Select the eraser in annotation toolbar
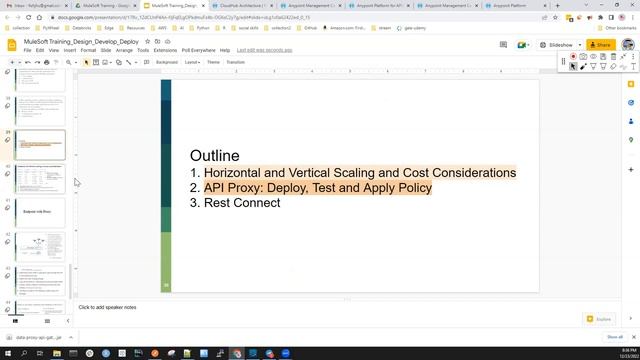 tap(613, 67)
